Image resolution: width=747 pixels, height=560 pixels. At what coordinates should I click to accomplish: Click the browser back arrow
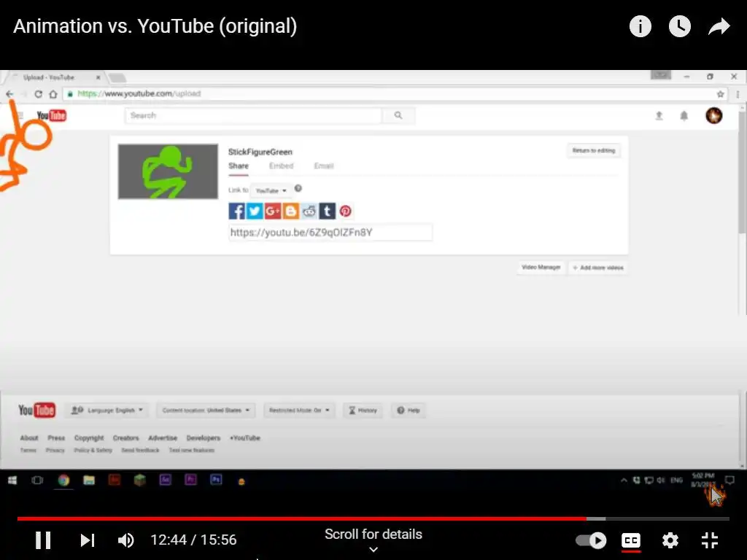(9, 94)
